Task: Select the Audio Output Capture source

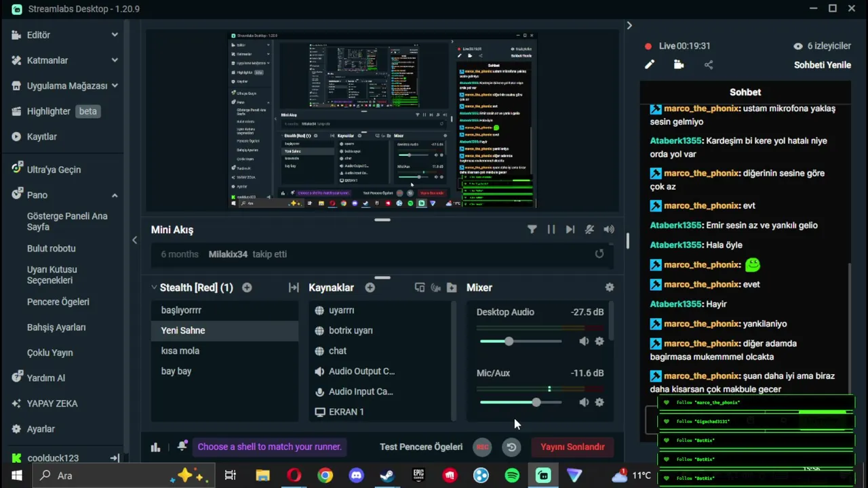Action: click(380, 371)
